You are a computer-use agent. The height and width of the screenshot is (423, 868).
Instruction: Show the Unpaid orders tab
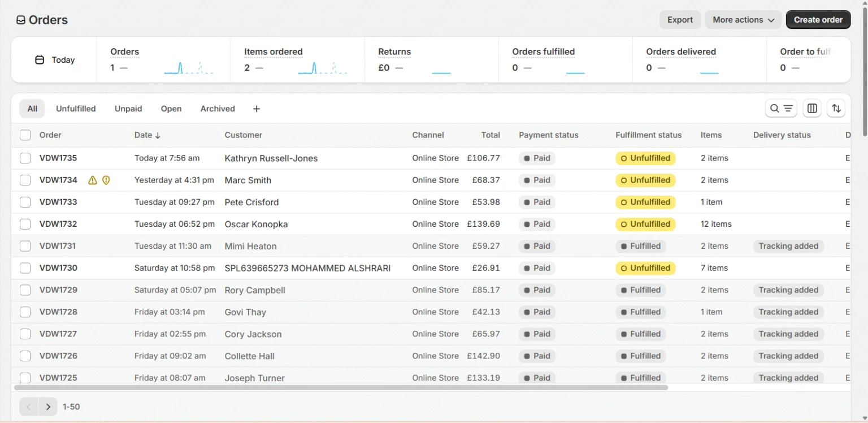pos(128,109)
